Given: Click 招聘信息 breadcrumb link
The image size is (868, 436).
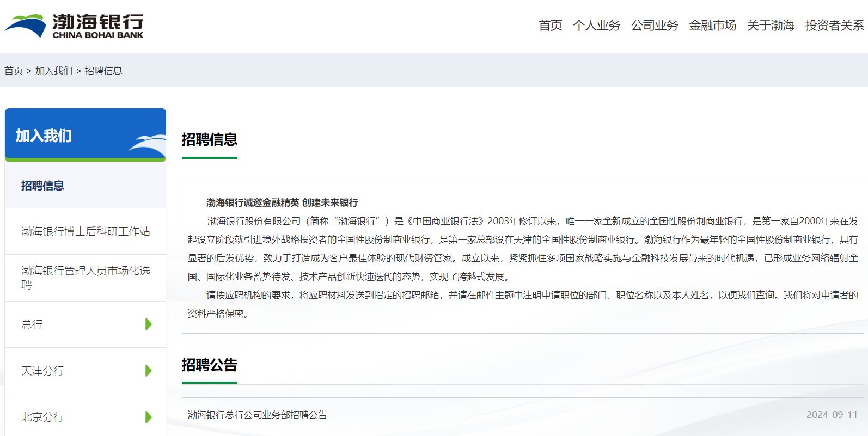Looking at the screenshot, I should [103, 71].
